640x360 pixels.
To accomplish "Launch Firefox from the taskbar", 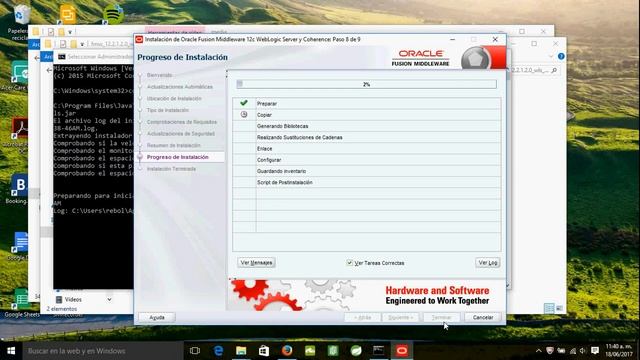I will click(287, 351).
